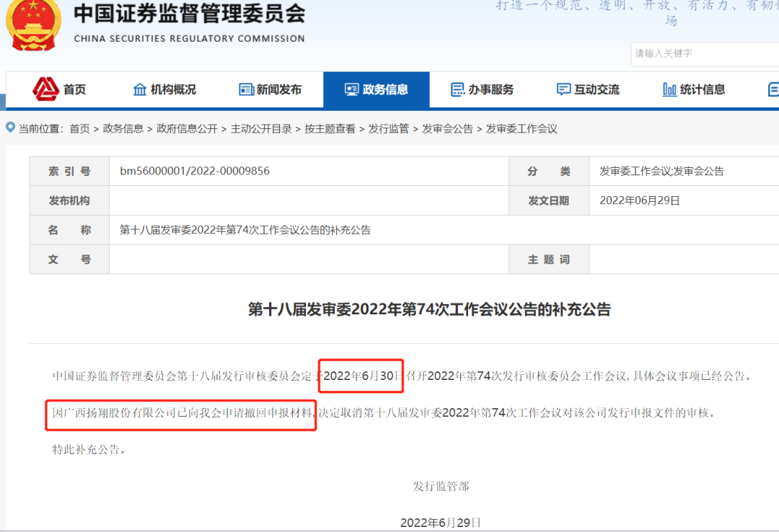The image size is (779, 532).
Task: Open the 办事服务 navigation tab
Action: click(x=482, y=89)
